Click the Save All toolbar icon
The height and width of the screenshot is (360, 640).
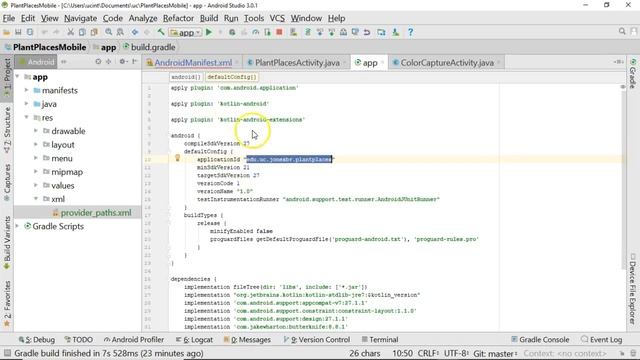pyautogui.click(x=18, y=32)
